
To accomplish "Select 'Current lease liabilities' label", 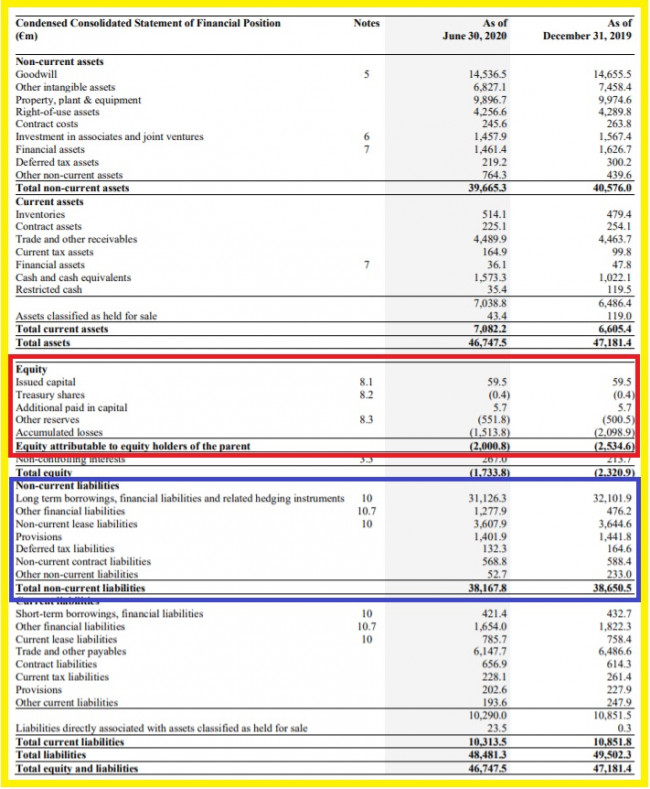I will 66,639.
